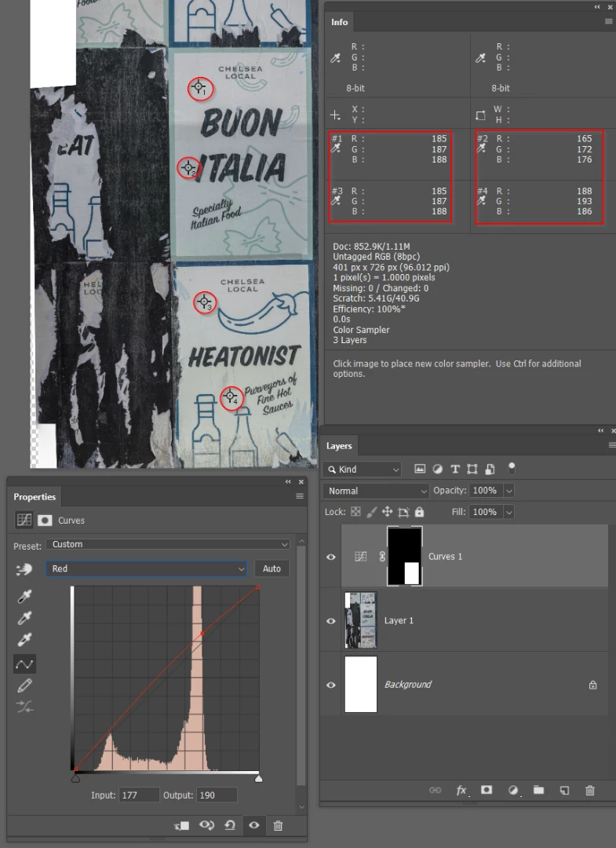Click the view previous state icon

pos(206,825)
